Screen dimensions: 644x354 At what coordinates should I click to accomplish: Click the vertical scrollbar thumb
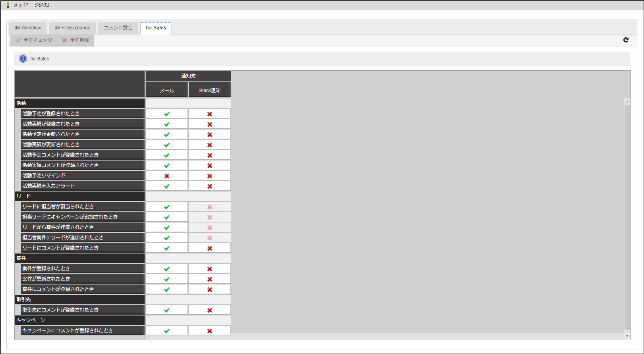click(x=627, y=217)
